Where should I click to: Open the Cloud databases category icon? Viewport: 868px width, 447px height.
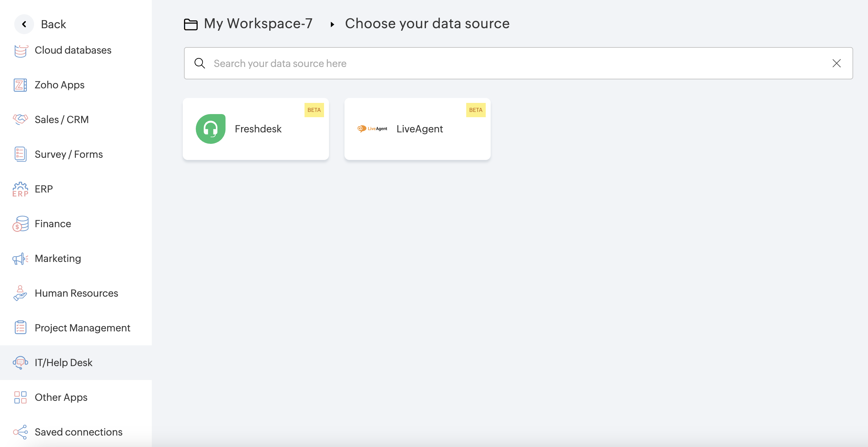(20, 51)
